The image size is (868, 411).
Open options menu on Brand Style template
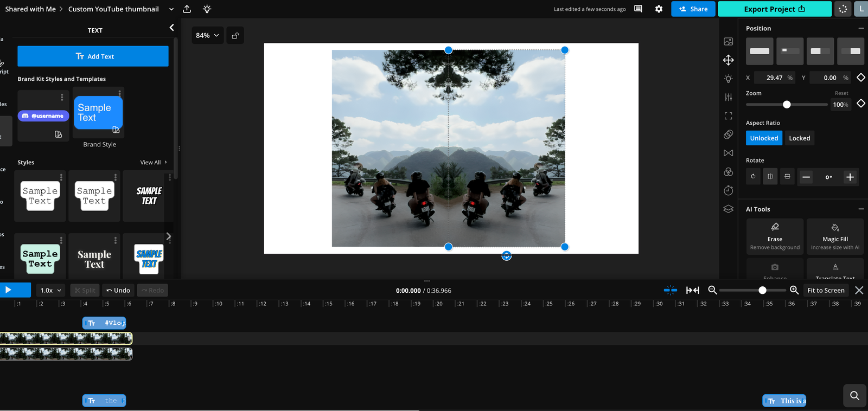click(x=119, y=93)
